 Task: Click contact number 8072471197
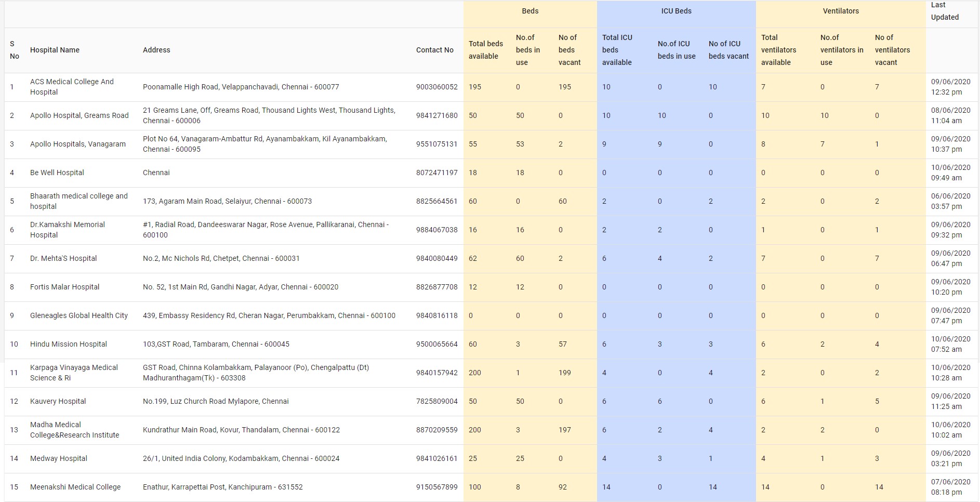437,173
